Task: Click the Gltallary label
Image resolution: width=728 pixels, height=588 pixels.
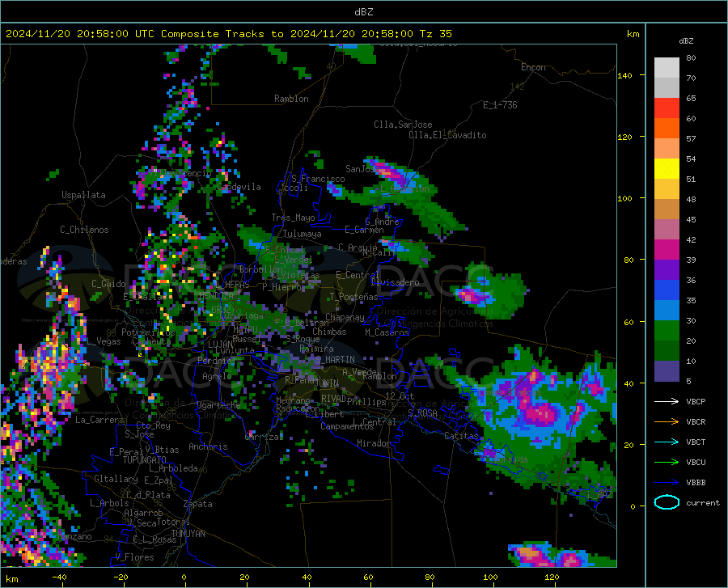Action: pos(116,479)
